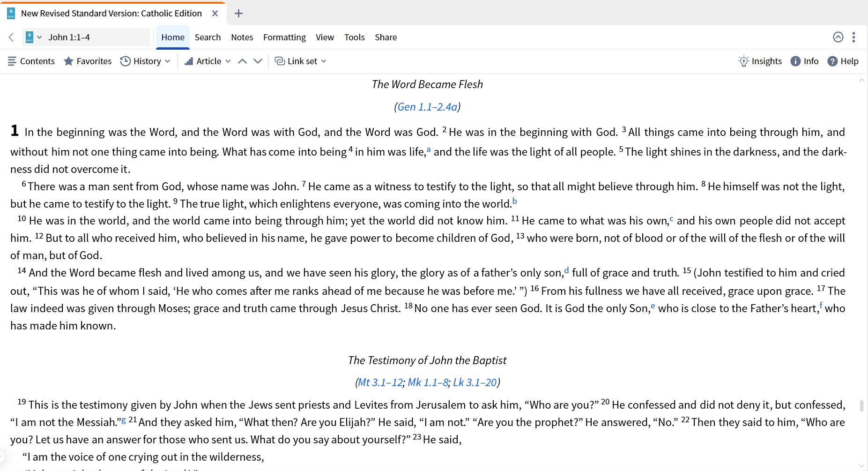The height and width of the screenshot is (471, 868).
Task: Click the large chapter number 1
Action: tap(15, 131)
